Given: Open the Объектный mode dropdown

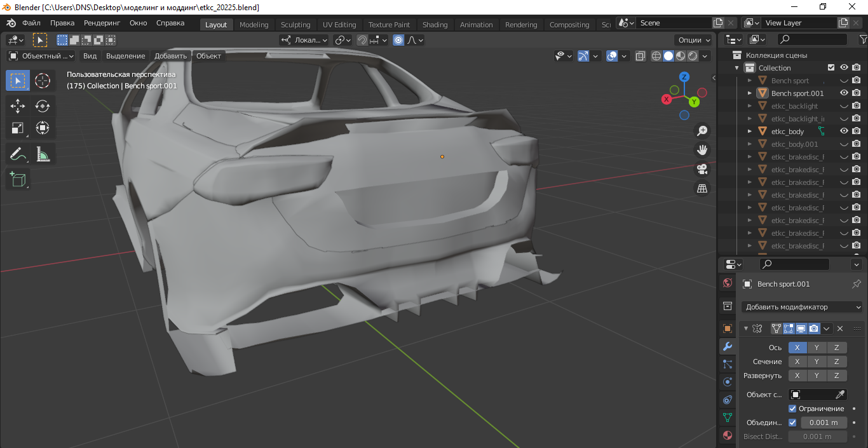Looking at the screenshot, I should (x=41, y=56).
